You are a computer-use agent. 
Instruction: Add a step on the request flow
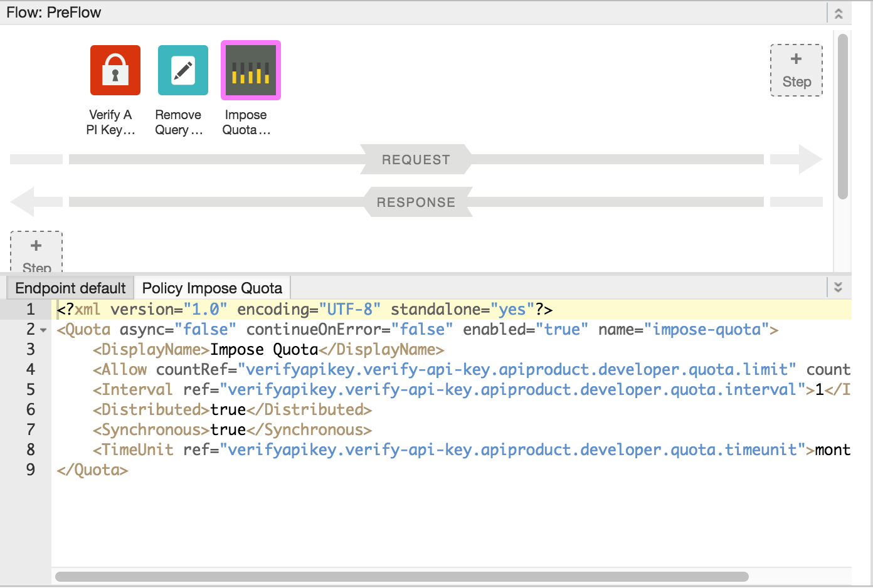pos(796,70)
